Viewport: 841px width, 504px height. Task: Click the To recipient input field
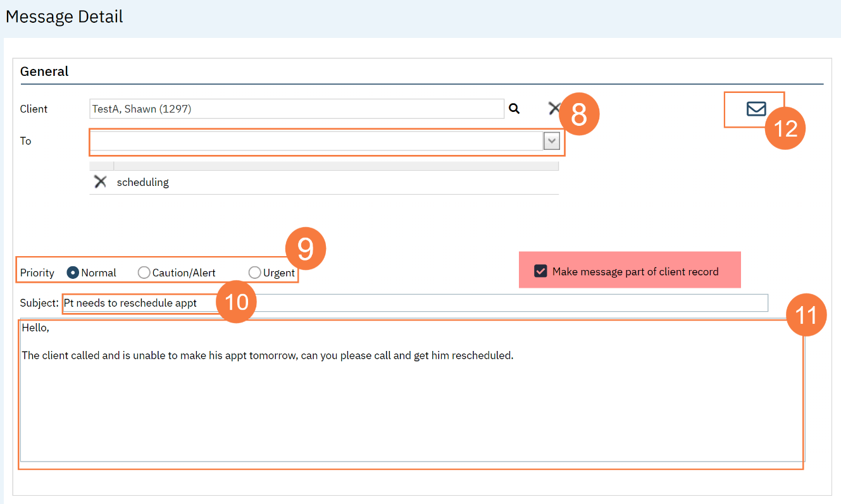[316, 141]
